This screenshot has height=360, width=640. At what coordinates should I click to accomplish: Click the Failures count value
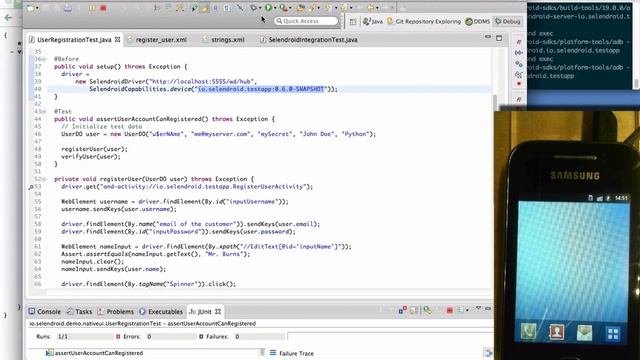[237, 337]
